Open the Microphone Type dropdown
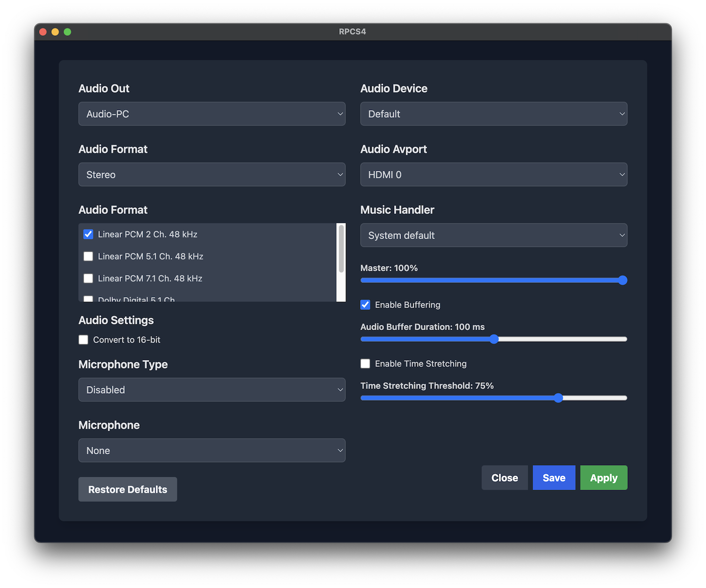 (x=212, y=389)
